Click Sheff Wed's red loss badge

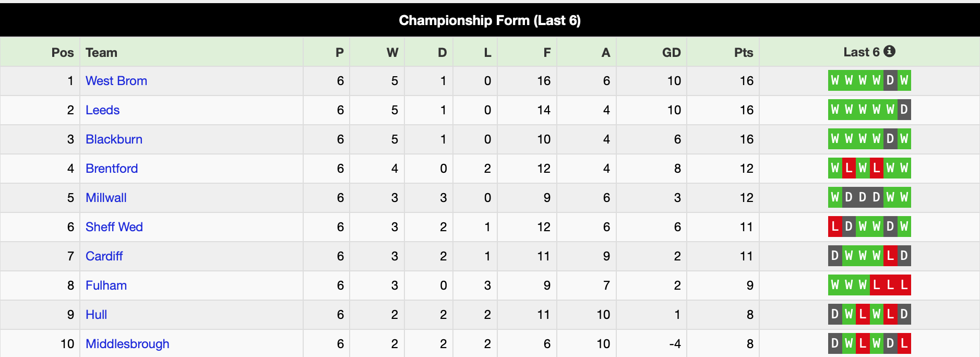click(835, 227)
